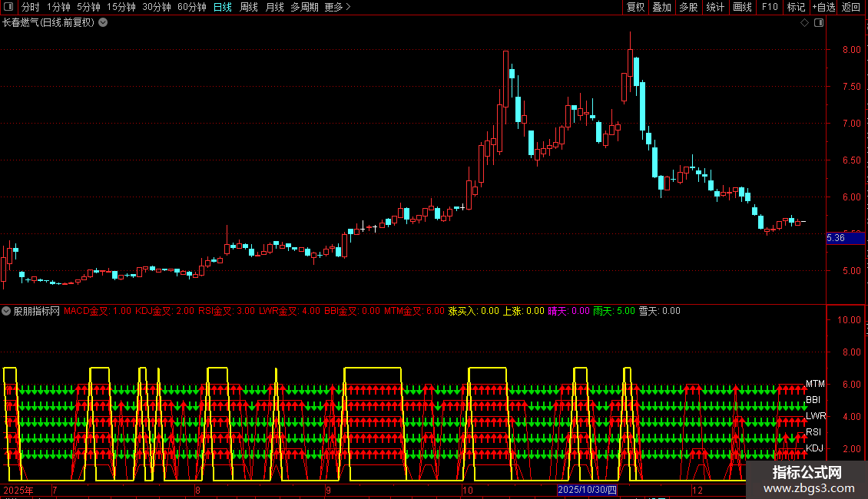Click the 6.50 price axis label
868x499 pixels.
(x=851, y=160)
